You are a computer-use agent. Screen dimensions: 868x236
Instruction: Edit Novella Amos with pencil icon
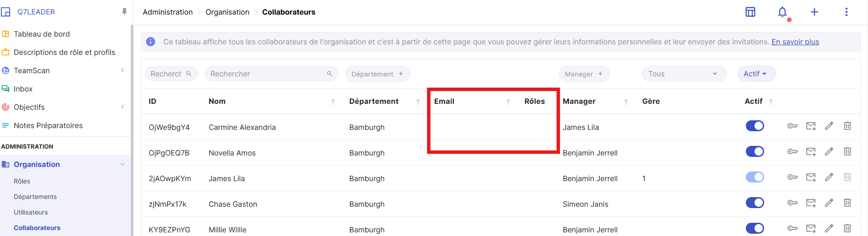829,151
